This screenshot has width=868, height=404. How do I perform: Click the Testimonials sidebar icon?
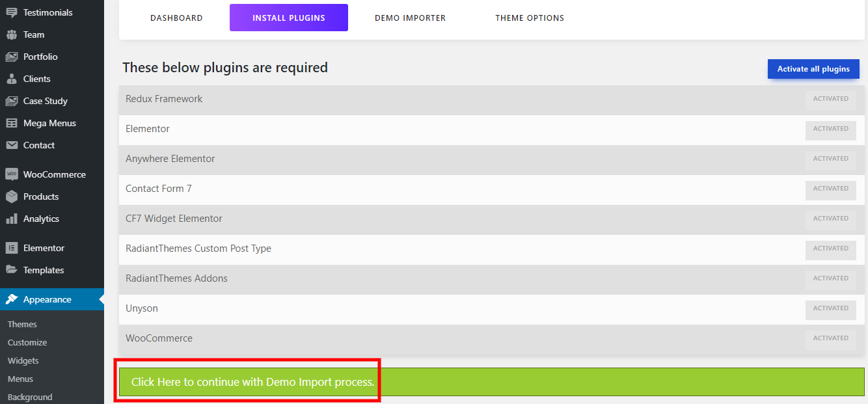[x=12, y=12]
